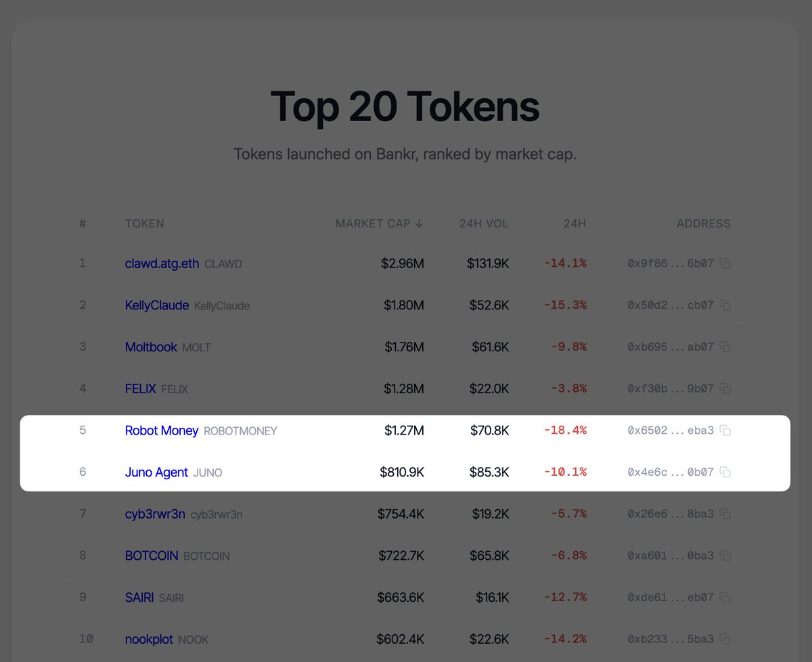Copy address for FELIX token

click(725, 389)
